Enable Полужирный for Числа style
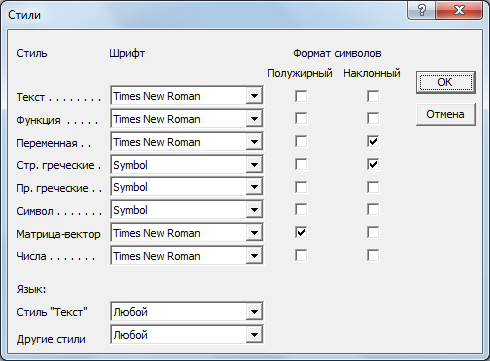The width and height of the screenshot is (490, 361). 301,256
